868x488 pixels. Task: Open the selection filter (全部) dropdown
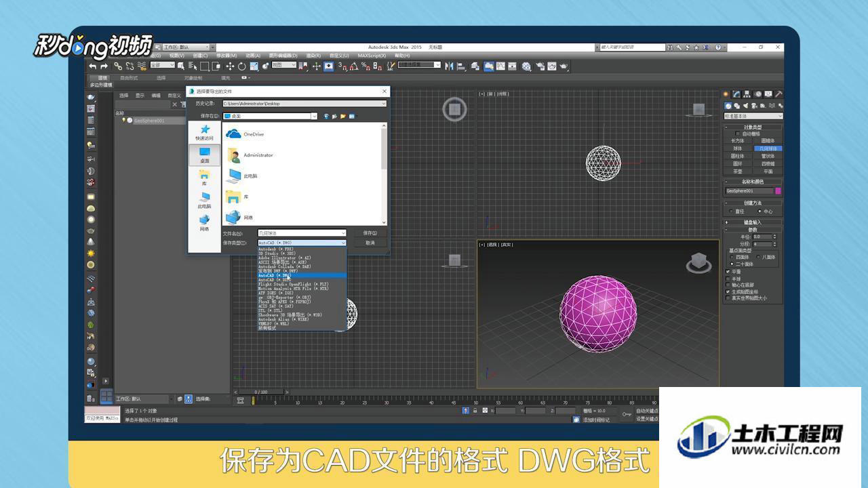pyautogui.click(x=162, y=65)
